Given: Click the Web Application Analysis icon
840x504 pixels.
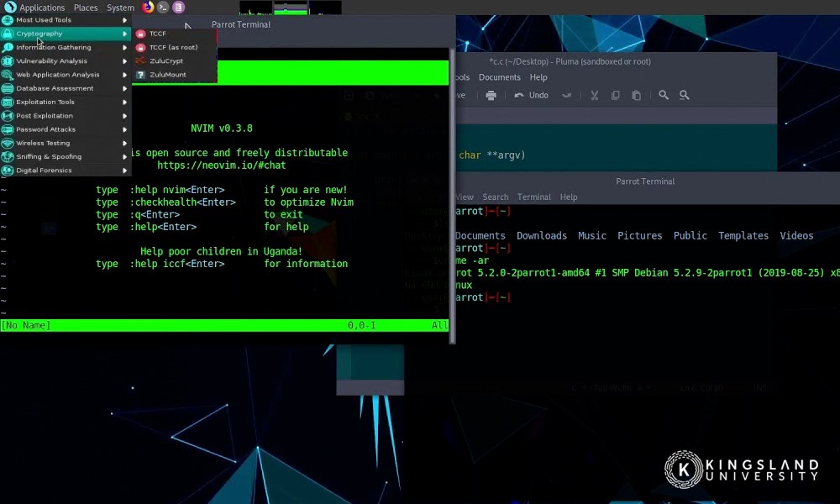Looking at the screenshot, I should point(8,75).
